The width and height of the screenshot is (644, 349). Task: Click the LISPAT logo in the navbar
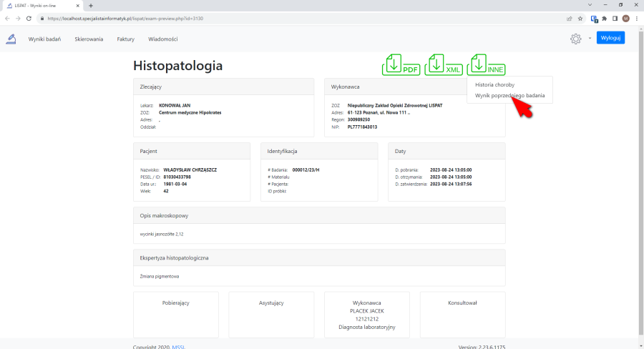tap(11, 39)
